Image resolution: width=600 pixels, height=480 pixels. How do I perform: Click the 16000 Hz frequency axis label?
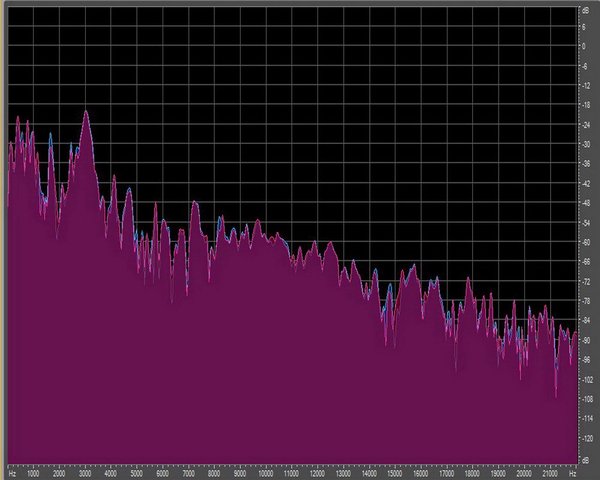[x=421, y=474]
